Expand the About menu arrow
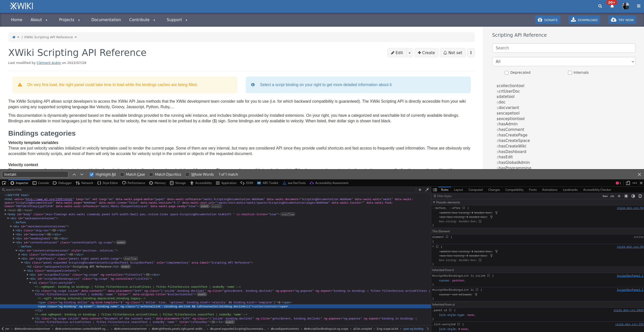This screenshot has height=332, width=644. click(46, 20)
